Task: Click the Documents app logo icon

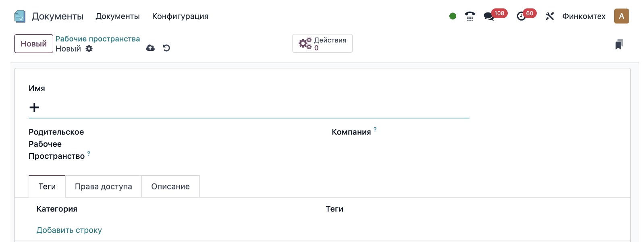Action: click(20, 16)
